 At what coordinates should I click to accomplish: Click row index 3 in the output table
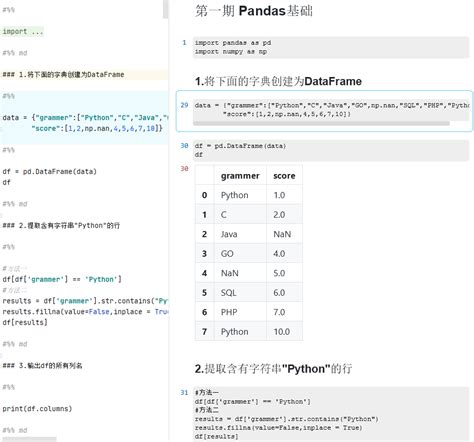click(x=204, y=254)
